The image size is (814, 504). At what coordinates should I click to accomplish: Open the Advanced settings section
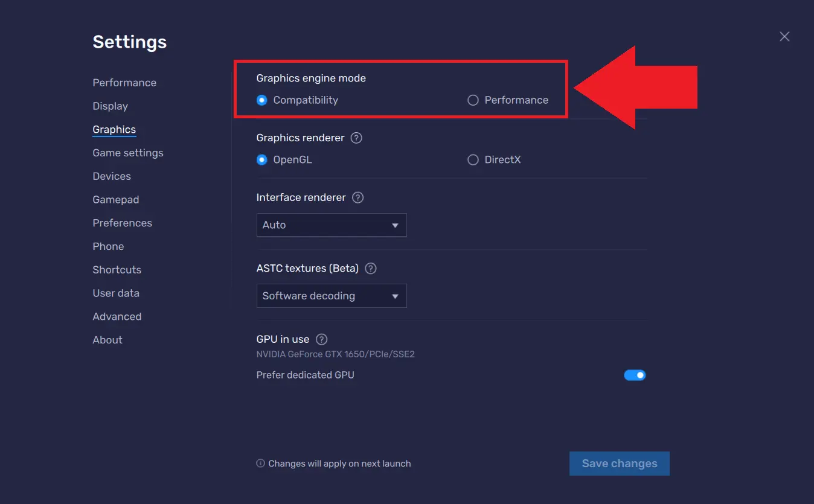pos(117,317)
